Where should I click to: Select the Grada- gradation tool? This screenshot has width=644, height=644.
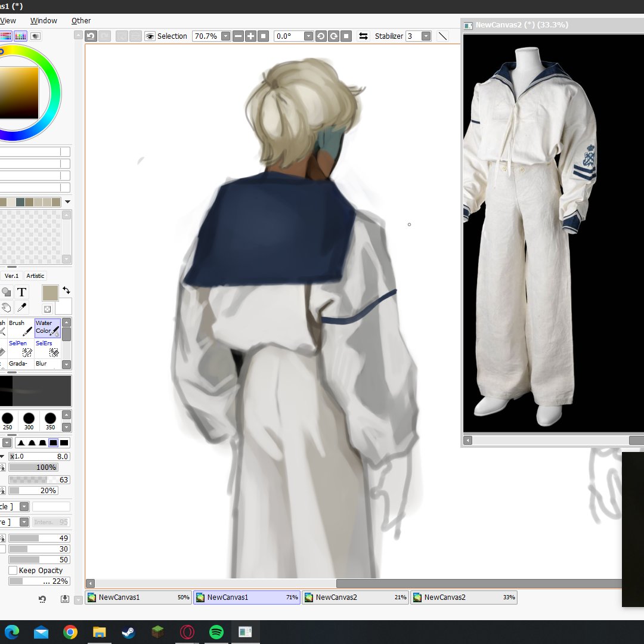pos(20,364)
